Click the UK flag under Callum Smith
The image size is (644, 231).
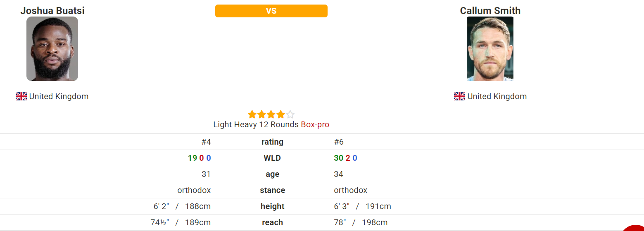coord(459,96)
